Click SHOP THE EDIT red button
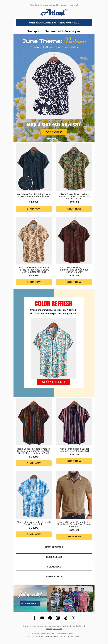This screenshot has height=644, width=108. pyautogui.click(x=53, y=382)
